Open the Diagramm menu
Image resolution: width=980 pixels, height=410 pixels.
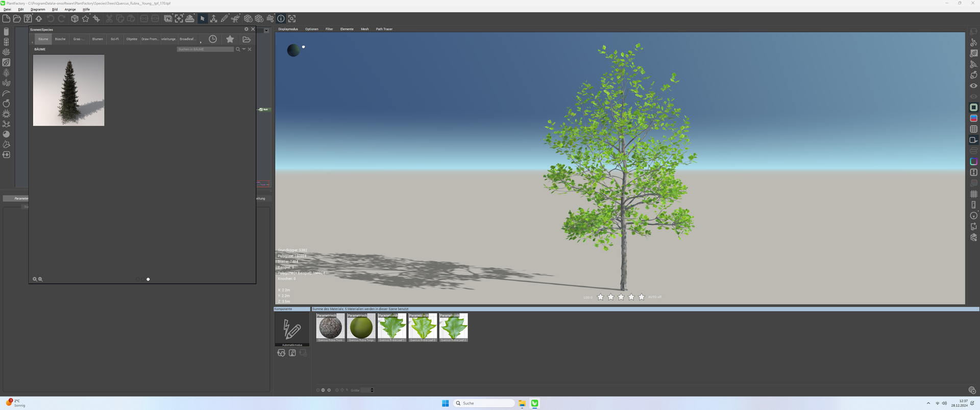(38, 9)
